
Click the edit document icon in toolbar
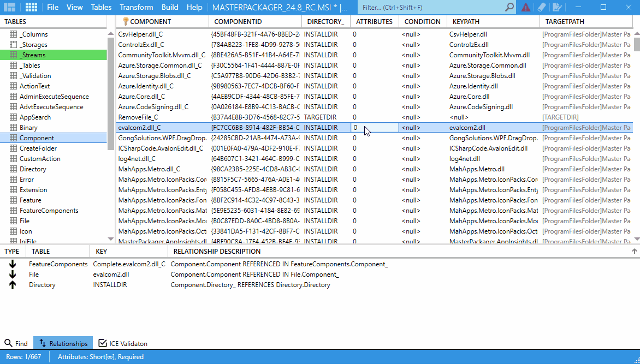pyautogui.click(x=556, y=7)
